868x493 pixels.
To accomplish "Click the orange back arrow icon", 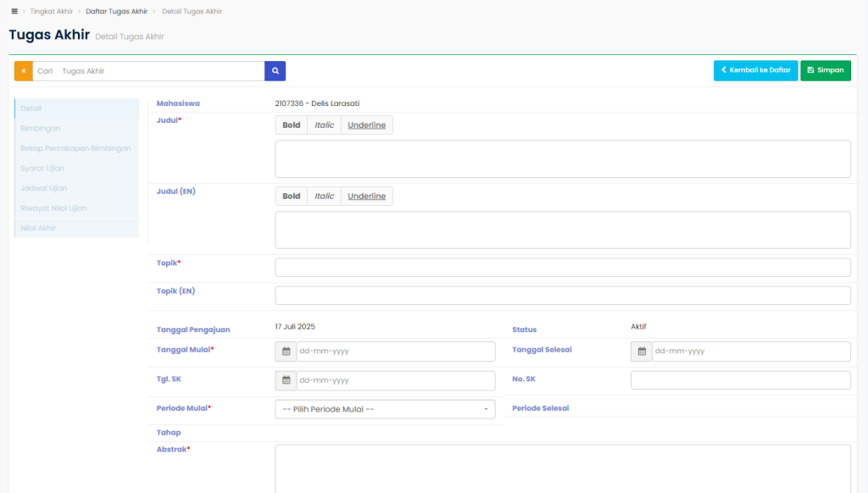I will (24, 71).
